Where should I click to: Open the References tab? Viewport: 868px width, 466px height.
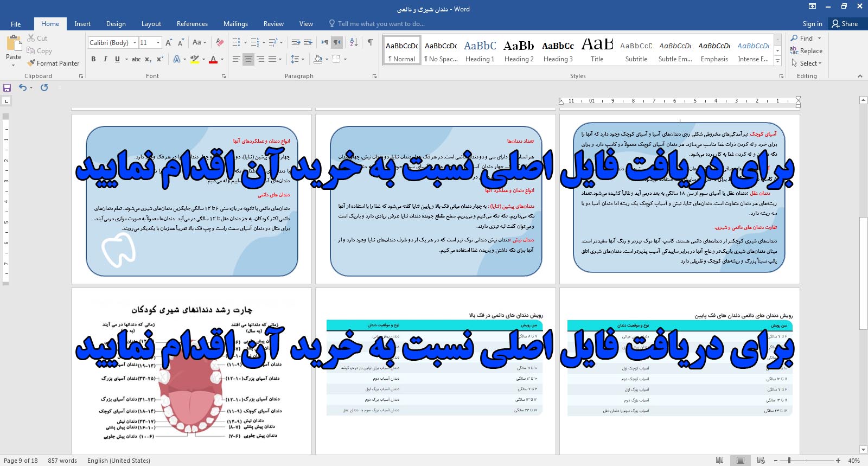click(x=192, y=24)
